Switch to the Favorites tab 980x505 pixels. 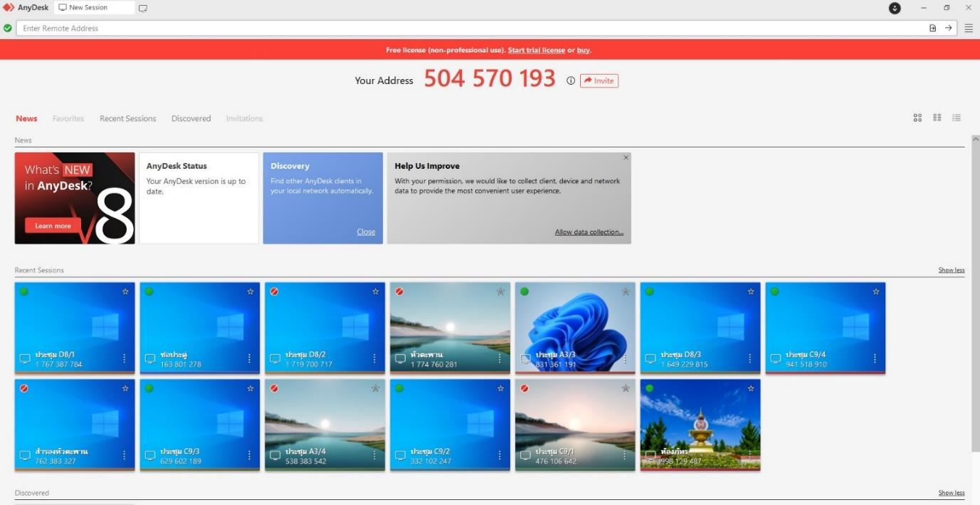pyautogui.click(x=68, y=118)
